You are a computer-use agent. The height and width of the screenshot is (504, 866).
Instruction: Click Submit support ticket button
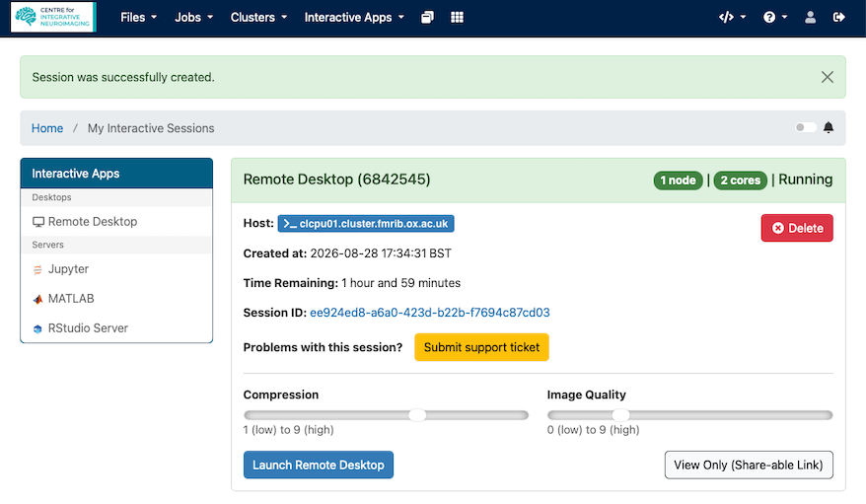[481, 347]
